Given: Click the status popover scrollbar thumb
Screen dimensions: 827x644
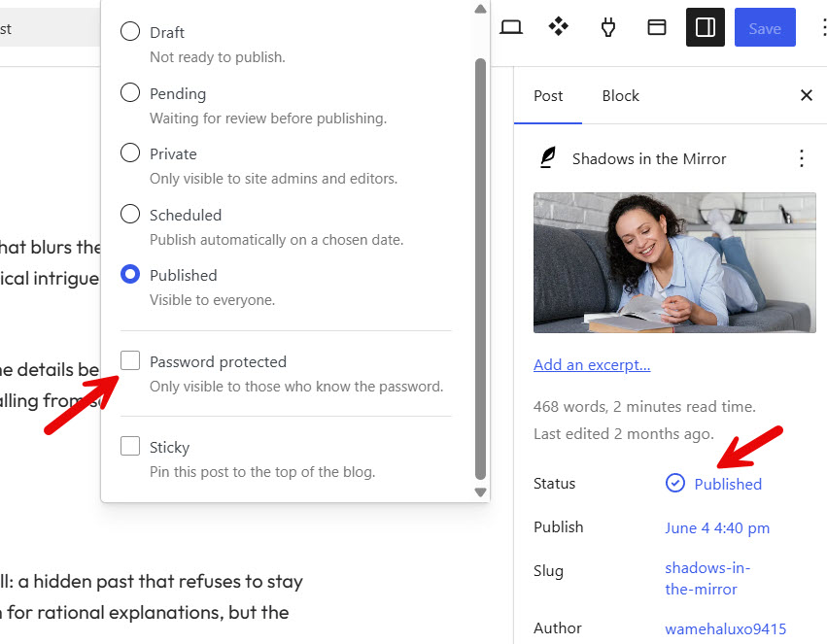Looking at the screenshot, I should point(480,269).
